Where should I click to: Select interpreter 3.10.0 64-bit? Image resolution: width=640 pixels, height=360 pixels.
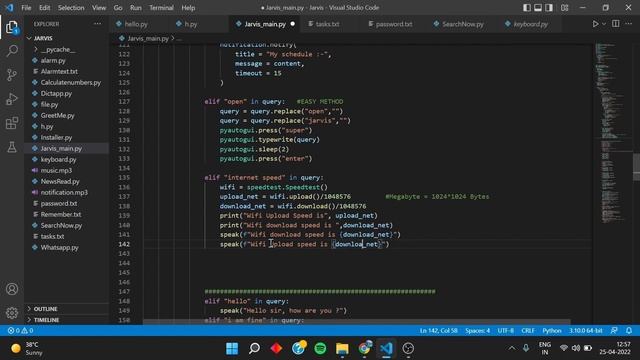click(586, 331)
